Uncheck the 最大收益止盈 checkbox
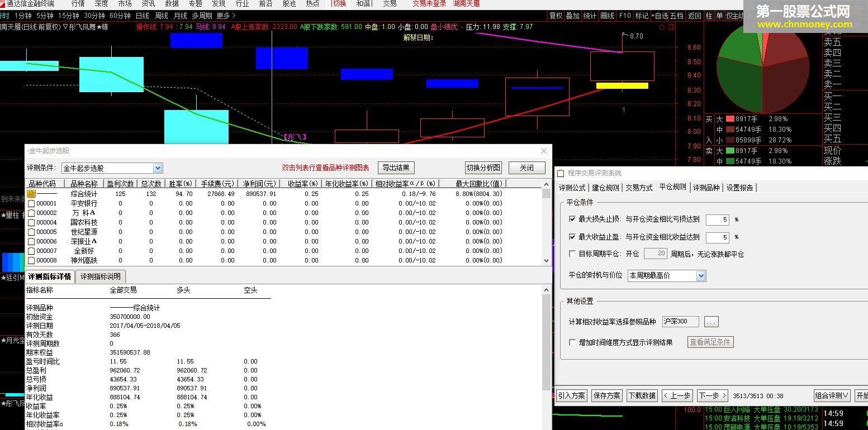This screenshot has width=868, height=430. tap(572, 237)
